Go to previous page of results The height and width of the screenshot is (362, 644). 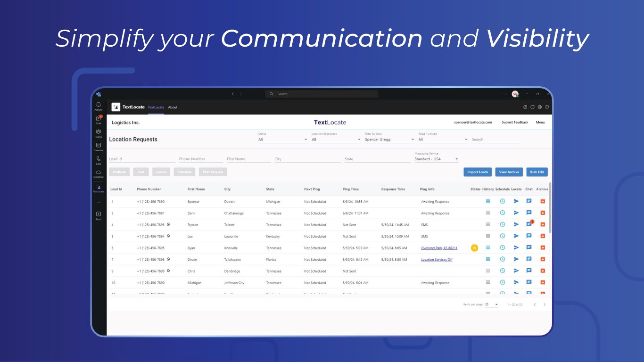(x=535, y=304)
